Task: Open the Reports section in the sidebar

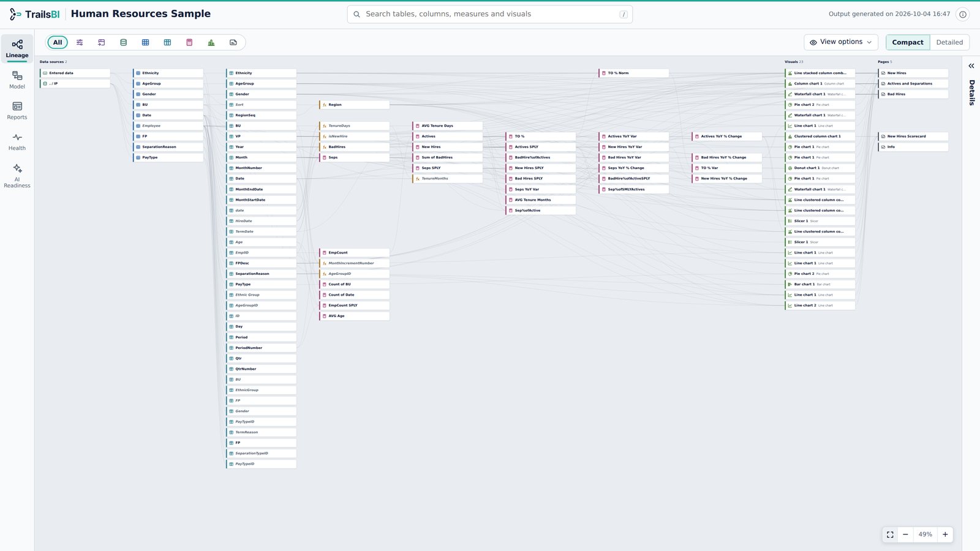Action: [17, 111]
